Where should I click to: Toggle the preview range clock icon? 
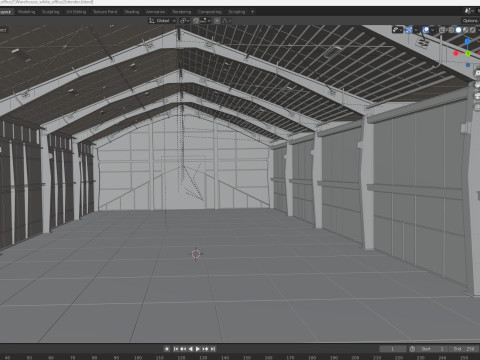412,349
